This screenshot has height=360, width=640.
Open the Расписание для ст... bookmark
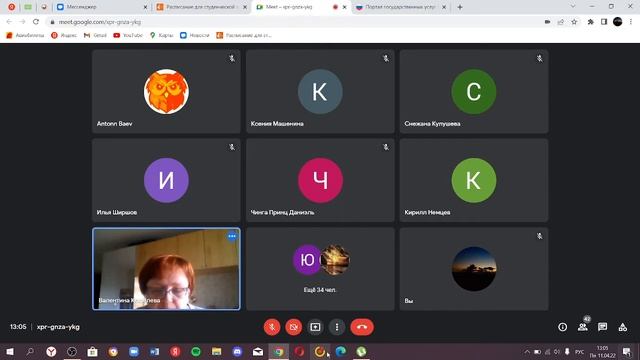[x=244, y=36]
